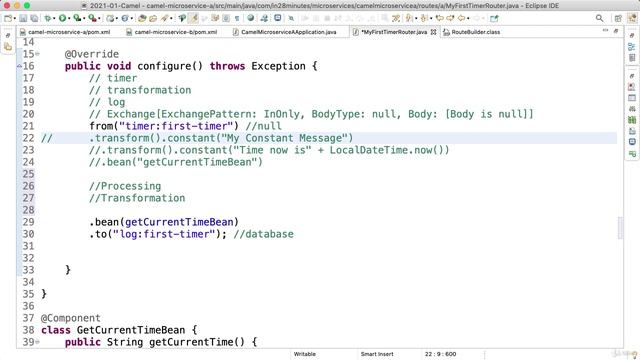
Task: Click the Next Annotation icon
Action: point(408,18)
